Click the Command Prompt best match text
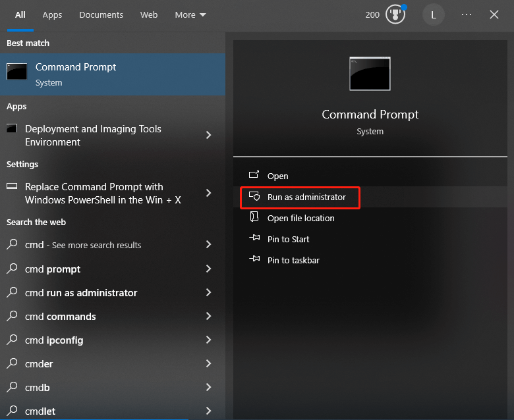This screenshot has width=514, height=420. pos(76,67)
